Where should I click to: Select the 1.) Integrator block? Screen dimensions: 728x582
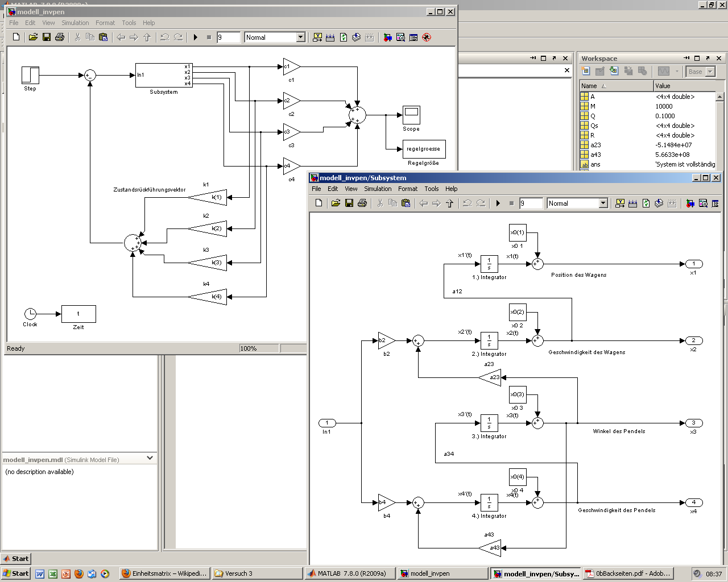click(489, 264)
